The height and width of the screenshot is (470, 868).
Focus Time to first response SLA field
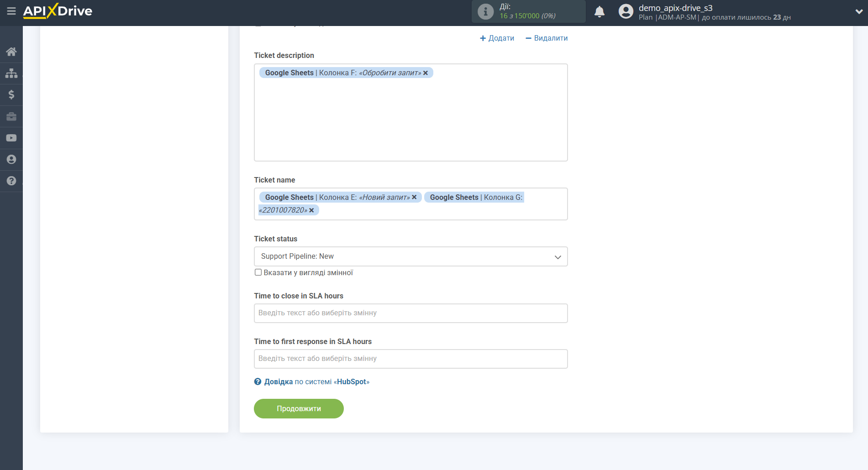click(411, 359)
